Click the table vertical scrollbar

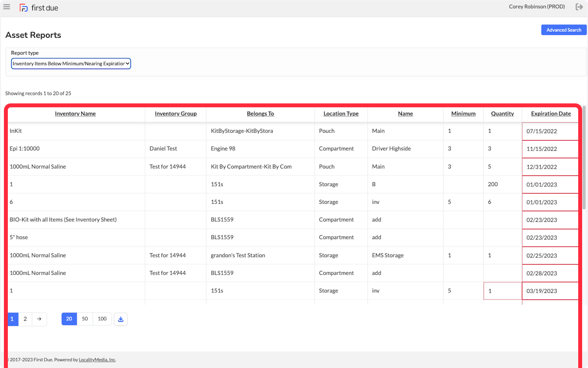(584, 157)
